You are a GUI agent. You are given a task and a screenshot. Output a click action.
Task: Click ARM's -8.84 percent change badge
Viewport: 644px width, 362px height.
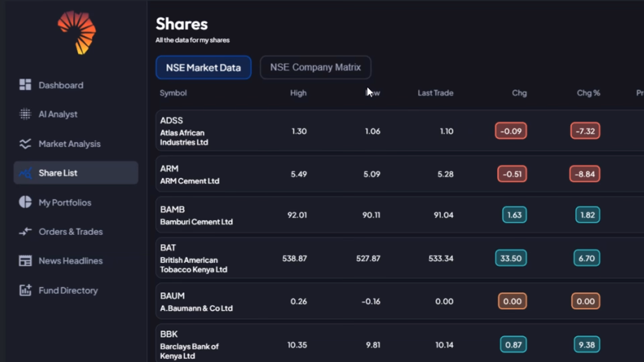[x=584, y=174]
